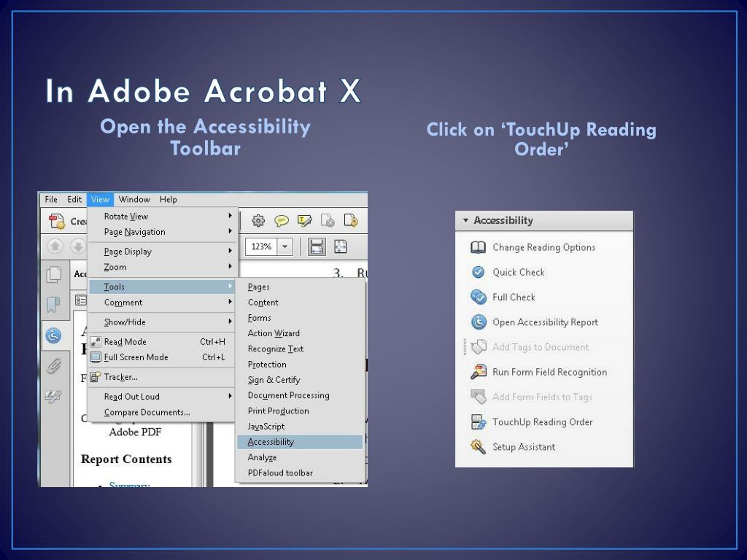Open the File menu
The image size is (747, 560).
point(51,200)
